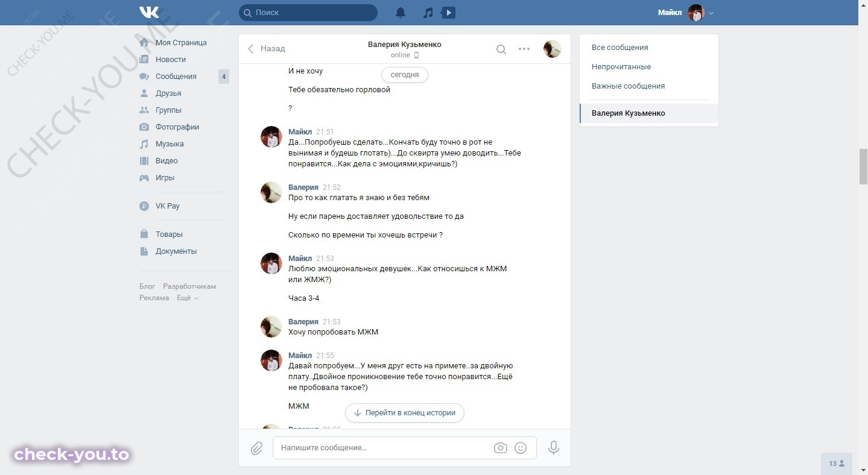Open the friends online counter showing 13
The image size is (868, 475).
pyautogui.click(x=837, y=464)
